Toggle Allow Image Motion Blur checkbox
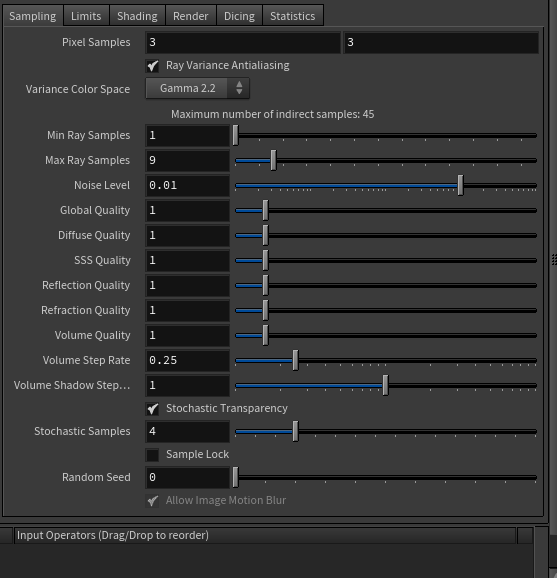 coord(152,501)
